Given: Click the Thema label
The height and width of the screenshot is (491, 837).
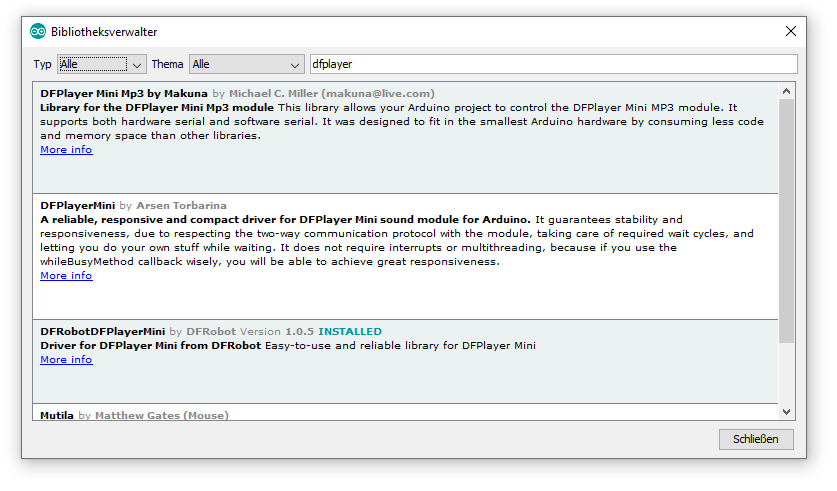Looking at the screenshot, I should pyautogui.click(x=167, y=64).
